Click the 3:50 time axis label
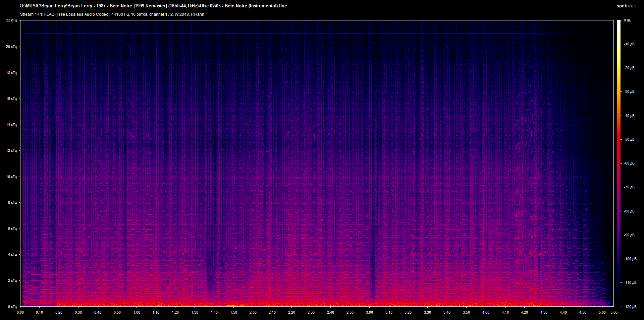The width and height of the screenshot is (644, 320). 466,312
